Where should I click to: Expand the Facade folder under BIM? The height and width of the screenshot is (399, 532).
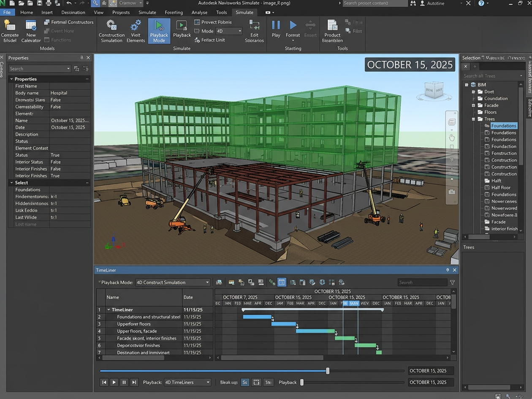click(x=473, y=105)
